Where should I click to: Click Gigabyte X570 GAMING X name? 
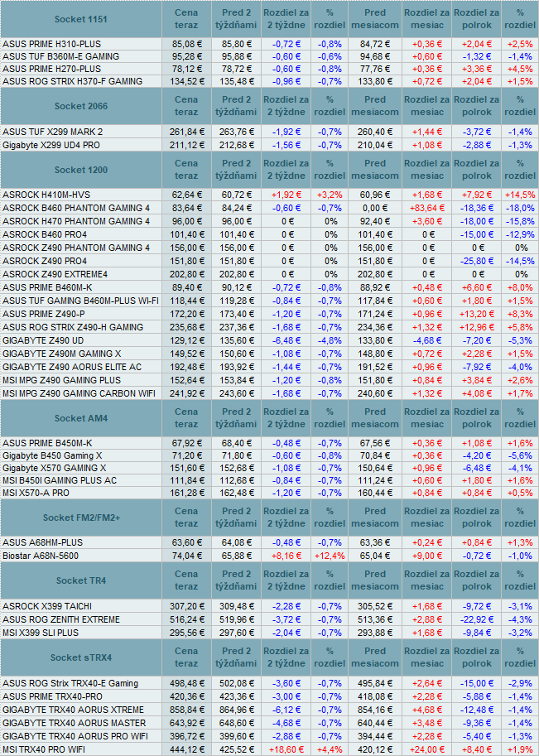pos(55,468)
